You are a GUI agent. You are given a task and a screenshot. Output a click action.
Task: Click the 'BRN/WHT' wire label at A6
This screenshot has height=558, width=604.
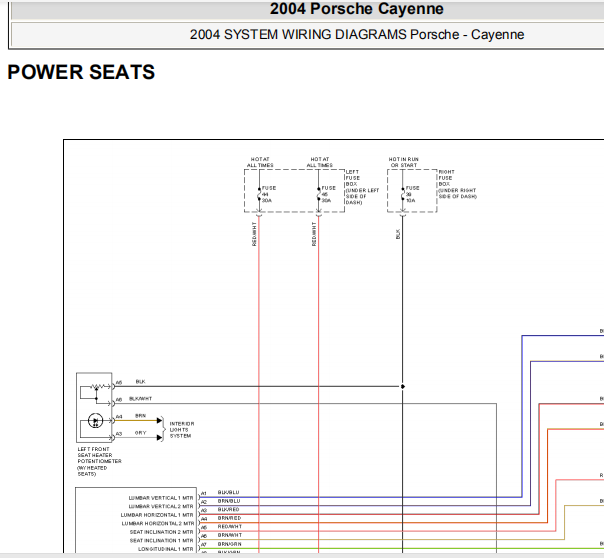230,535
